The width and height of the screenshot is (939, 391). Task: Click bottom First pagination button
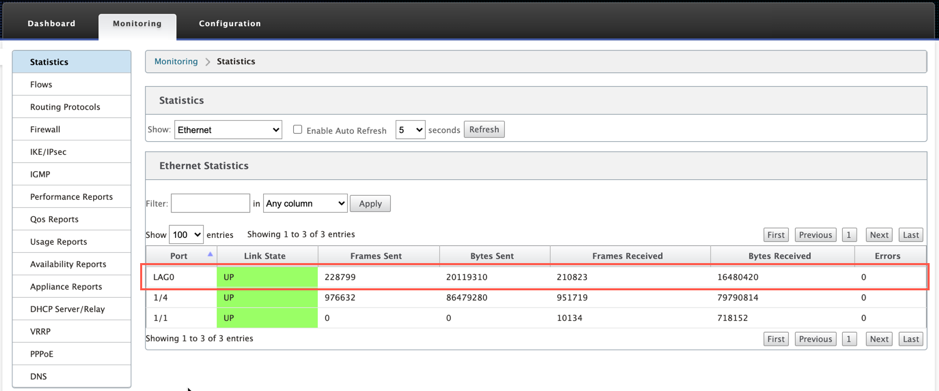[776, 339]
